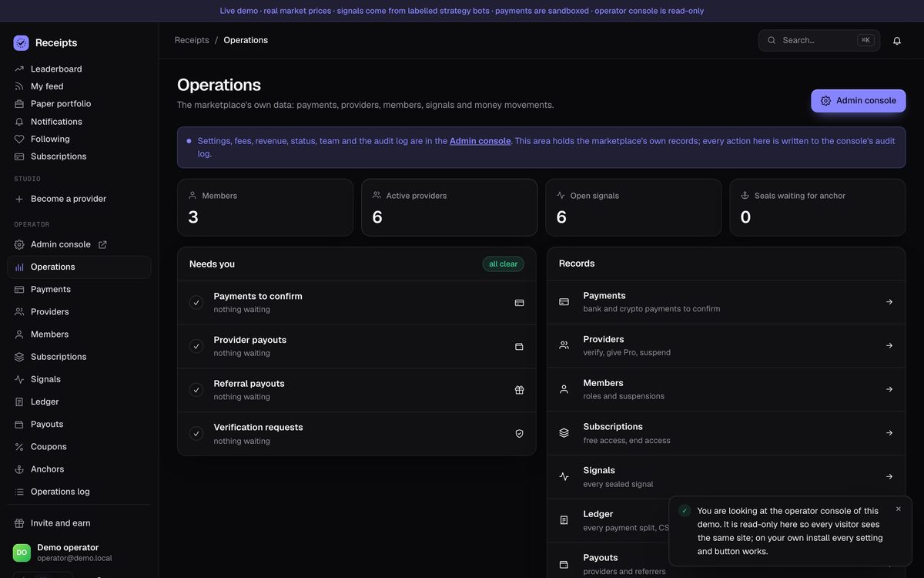Open Anchors in the sidebar
Viewport: 924px width, 578px height.
click(79, 469)
